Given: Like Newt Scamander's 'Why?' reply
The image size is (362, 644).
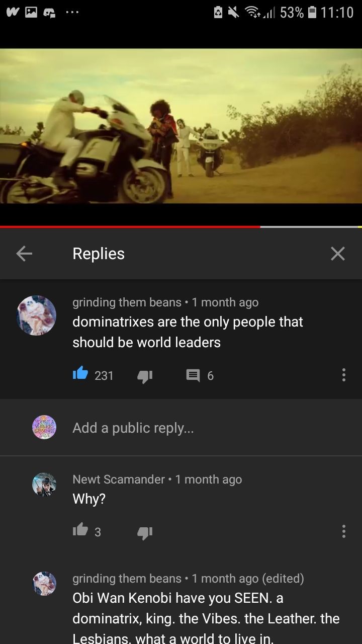Looking at the screenshot, I should pyautogui.click(x=80, y=530).
